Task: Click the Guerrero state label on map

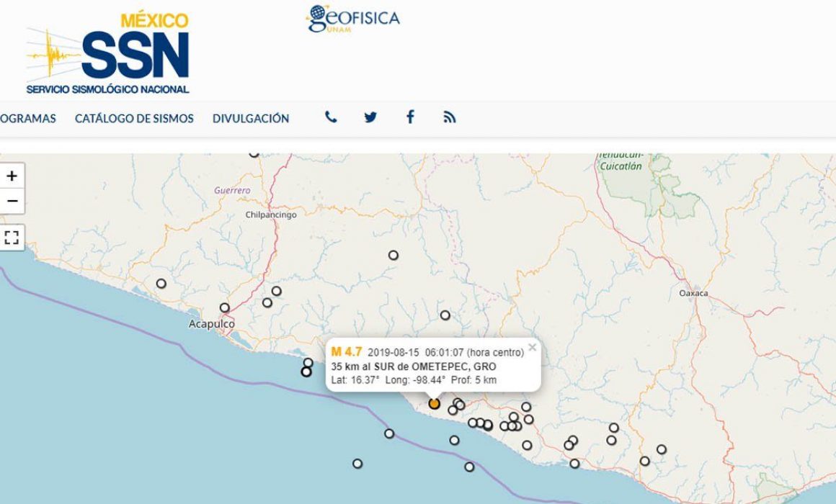Action: tap(232, 190)
